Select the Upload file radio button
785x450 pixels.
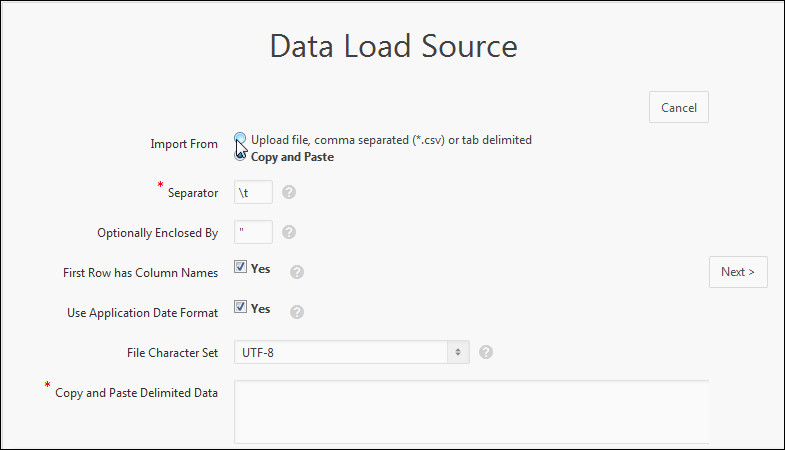pyautogui.click(x=241, y=140)
